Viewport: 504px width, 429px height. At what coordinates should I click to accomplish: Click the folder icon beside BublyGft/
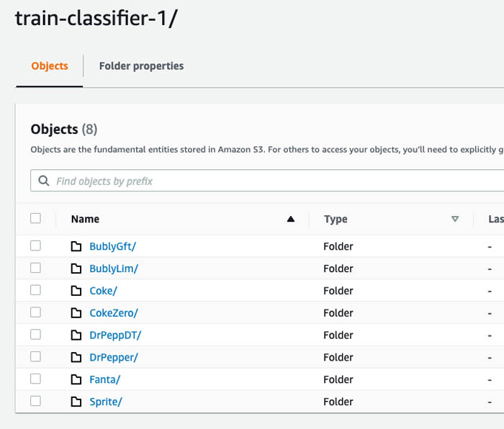(x=76, y=246)
